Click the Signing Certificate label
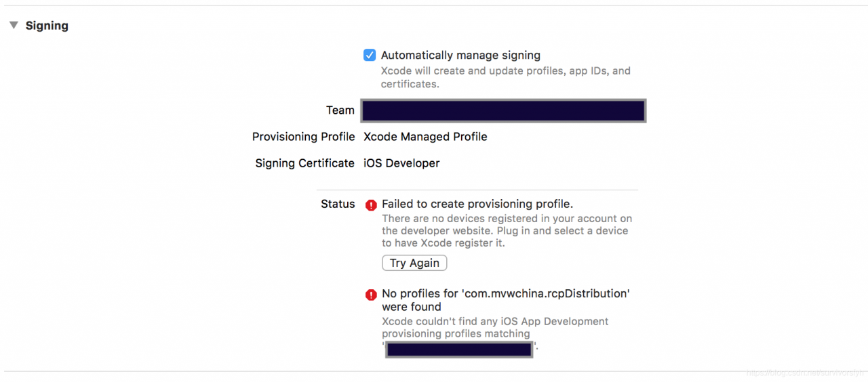The width and height of the screenshot is (868, 382). point(304,163)
